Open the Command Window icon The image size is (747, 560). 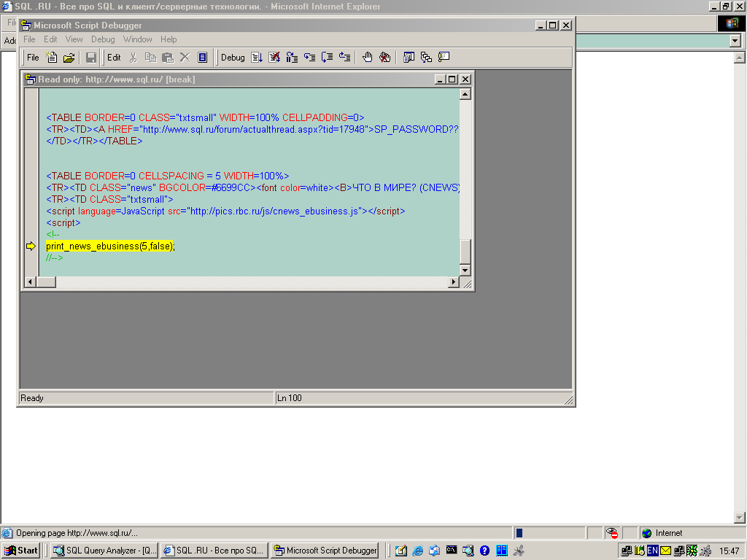[x=444, y=58]
